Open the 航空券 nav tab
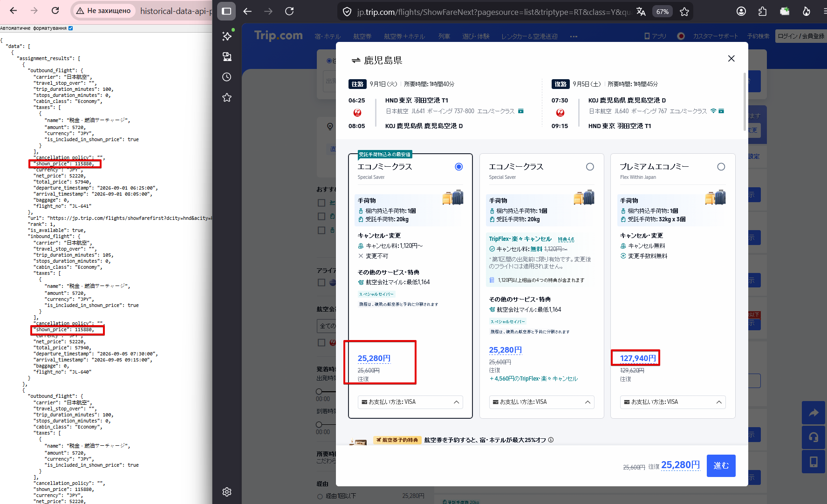This screenshot has width=827, height=504. (362, 36)
